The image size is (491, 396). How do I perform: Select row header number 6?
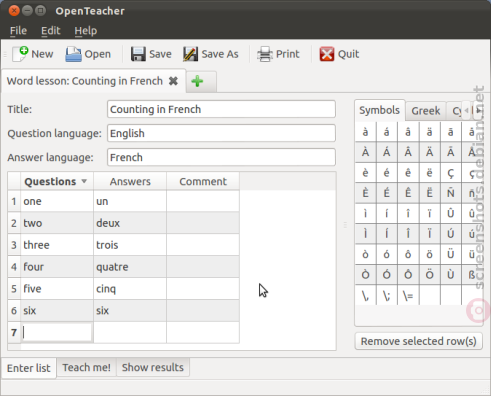pos(14,311)
